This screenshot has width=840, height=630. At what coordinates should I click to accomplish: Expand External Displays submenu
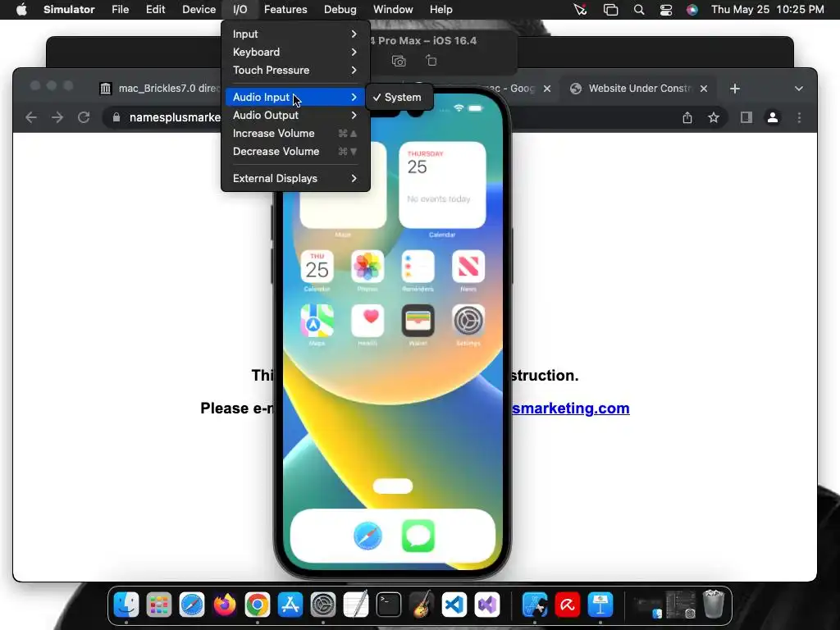coord(295,178)
